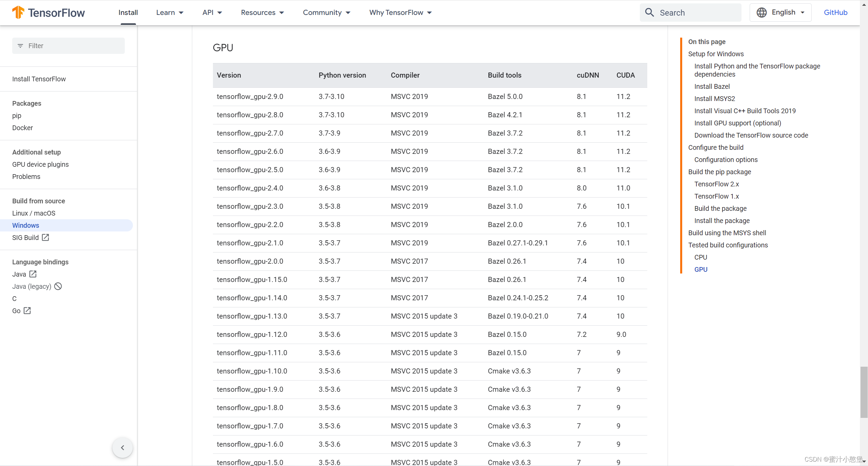Image resolution: width=868 pixels, height=466 pixels.
Task: Jump to TensorFlow 2.x section
Action: 716,184
